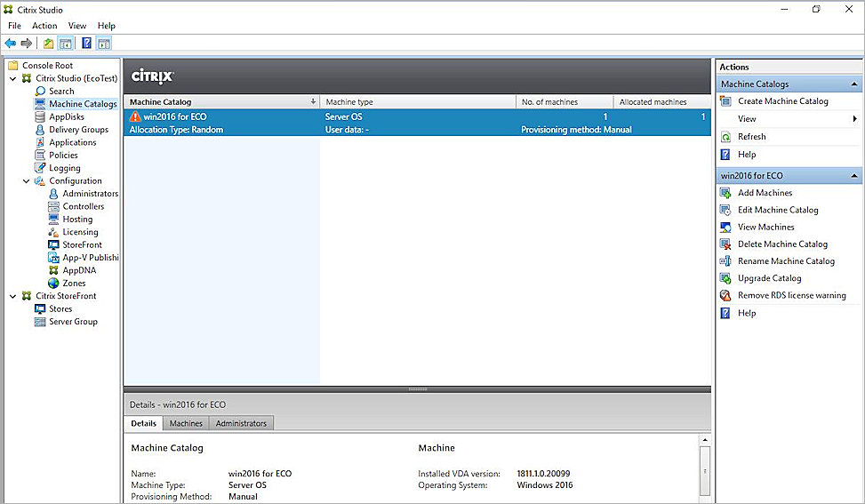Click Create Machine Catalog link
This screenshot has height=504, width=865.
pyautogui.click(x=782, y=101)
